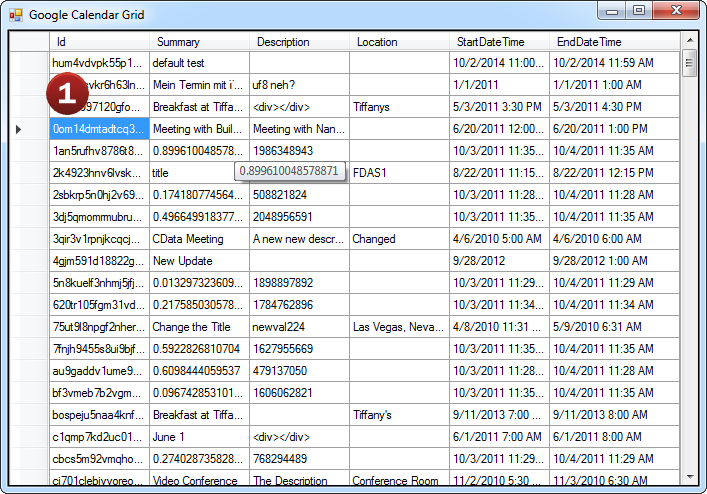Select the 'CData Meeting' summary cell
Screen dimensions: 707x494
pos(199,239)
